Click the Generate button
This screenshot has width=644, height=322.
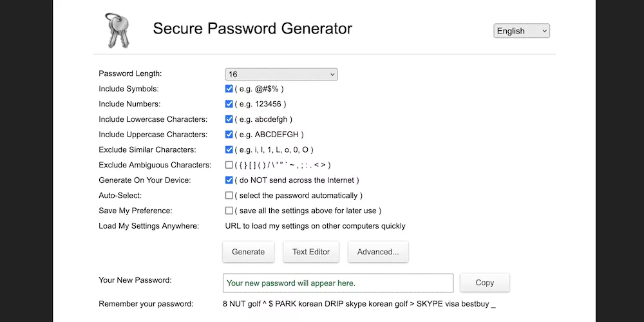(248, 252)
